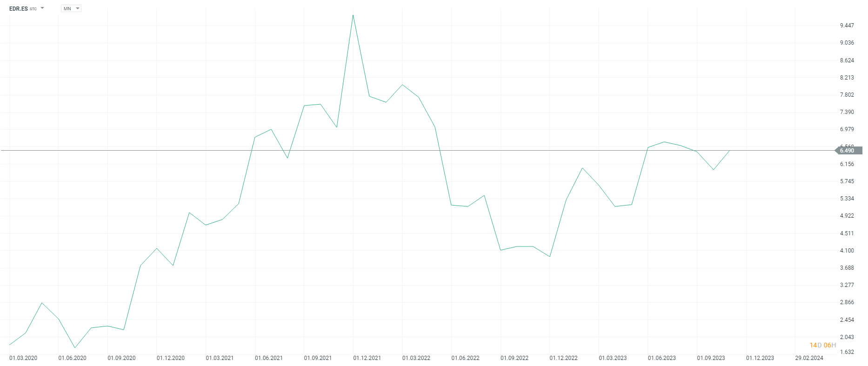Click the 9.447 price axis label

tap(847, 26)
